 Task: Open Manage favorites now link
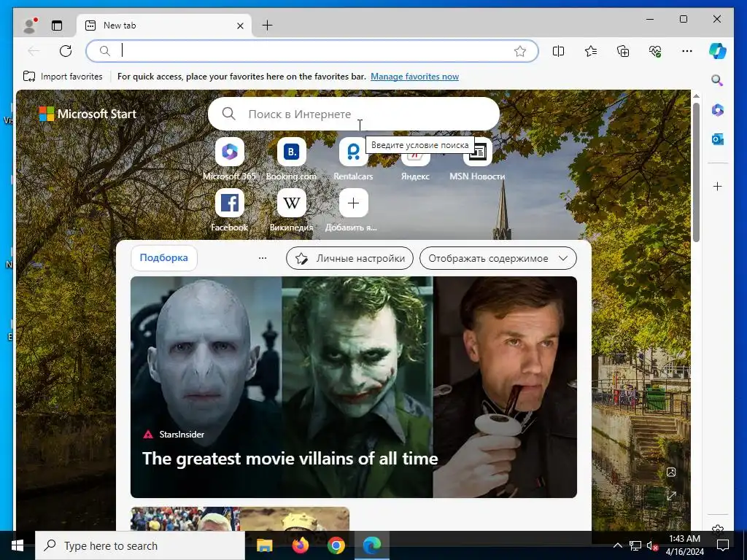[414, 76]
